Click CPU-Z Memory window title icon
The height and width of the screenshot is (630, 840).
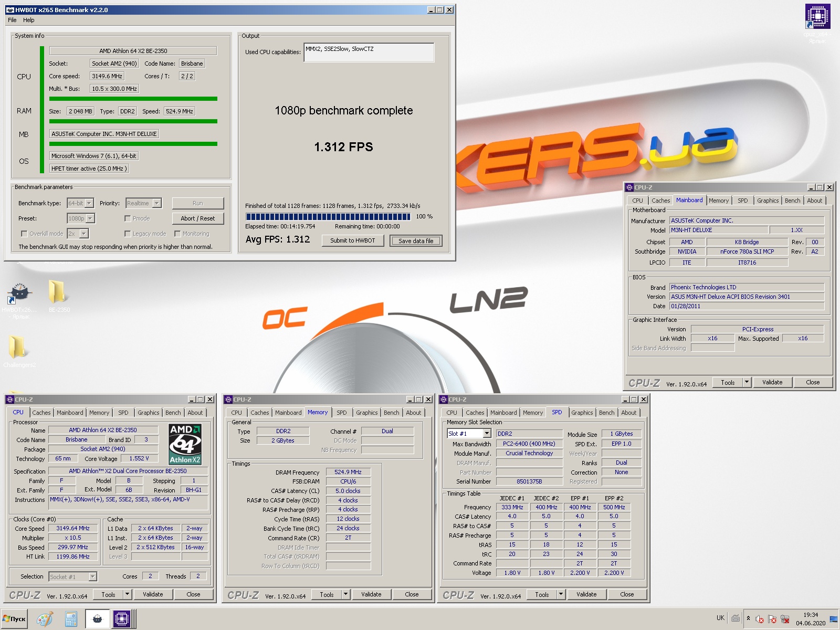point(228,400)
